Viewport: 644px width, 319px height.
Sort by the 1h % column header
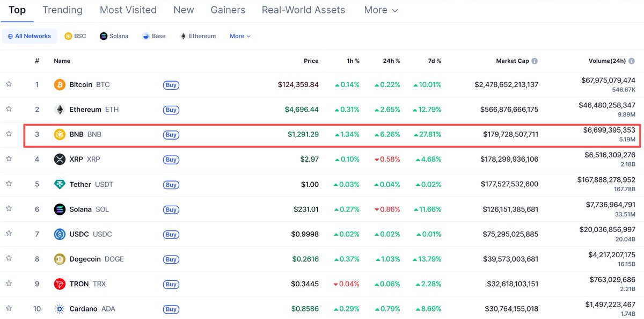point(353,61)
